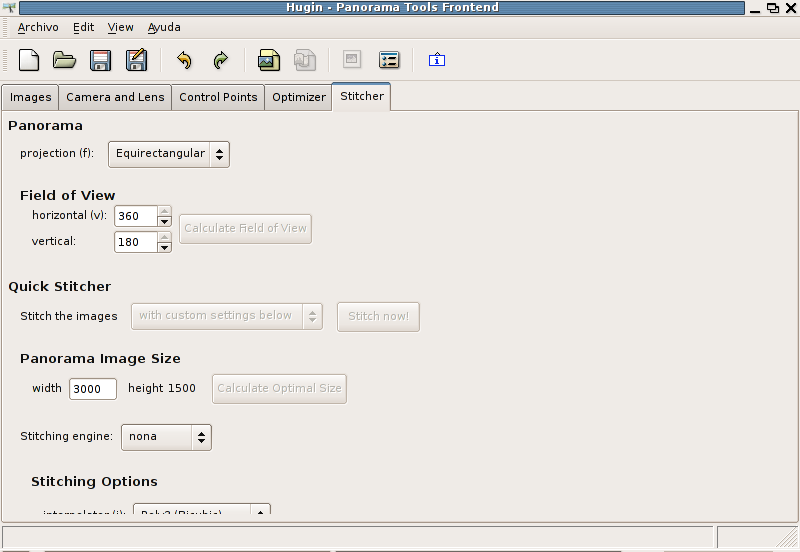Click the window resize grip in status bar
Screen dimensions: 800x552
tap(787, 537)
